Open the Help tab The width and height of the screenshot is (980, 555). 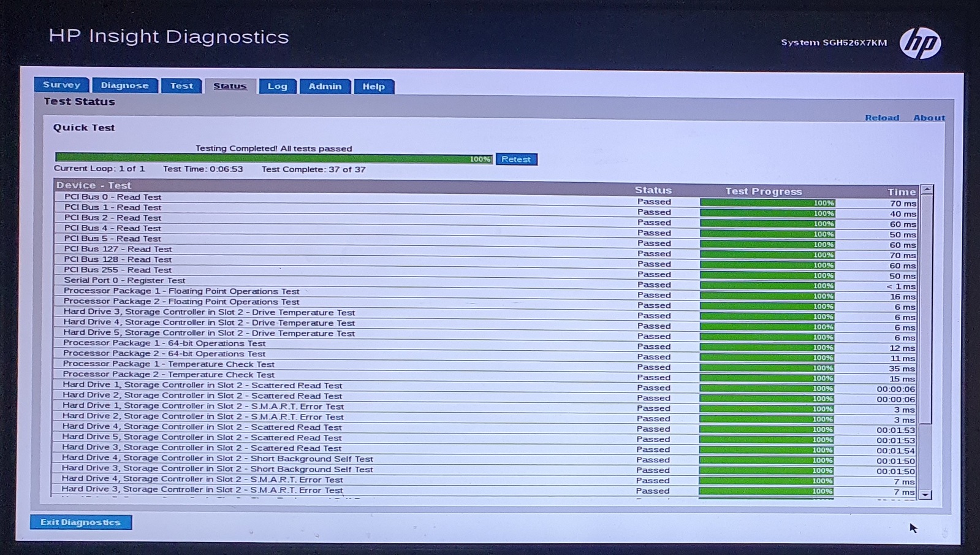(373, 86)
